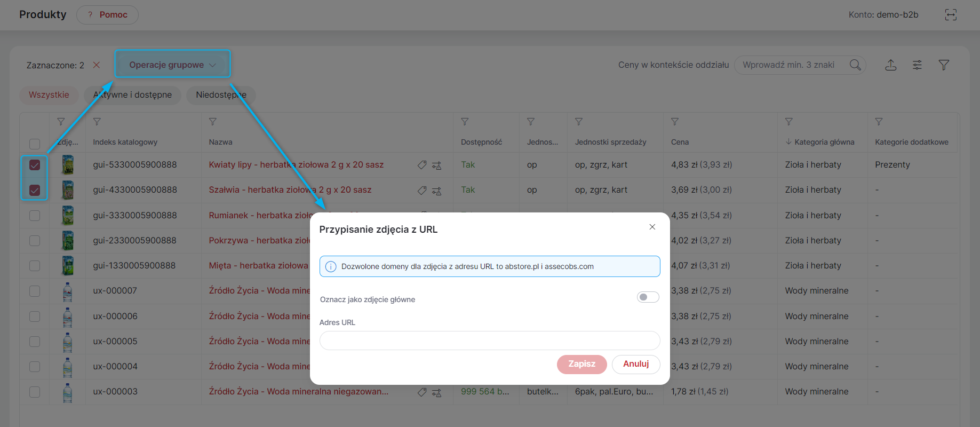Screen dimensions: 980x427
Task: Click price tag icon for Kwiaty lipy
Action: [x=422, y=165]
